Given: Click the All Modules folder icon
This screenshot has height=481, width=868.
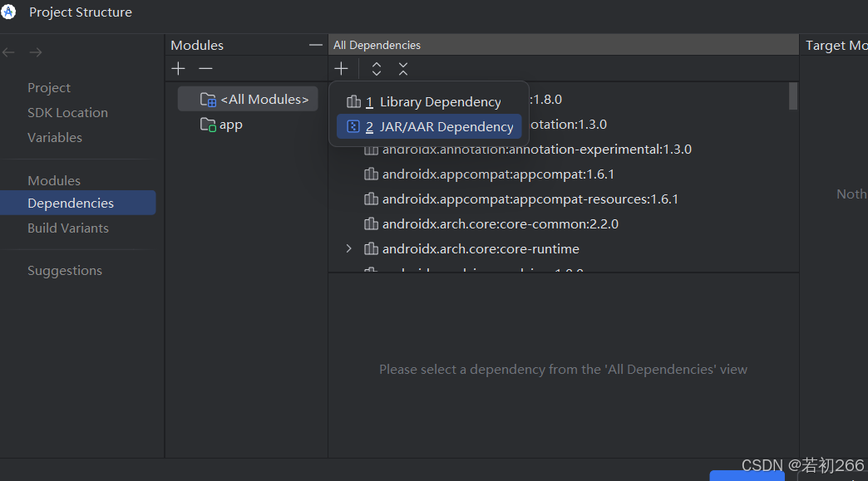Looking at the screenshot, I should click(208, 100).
